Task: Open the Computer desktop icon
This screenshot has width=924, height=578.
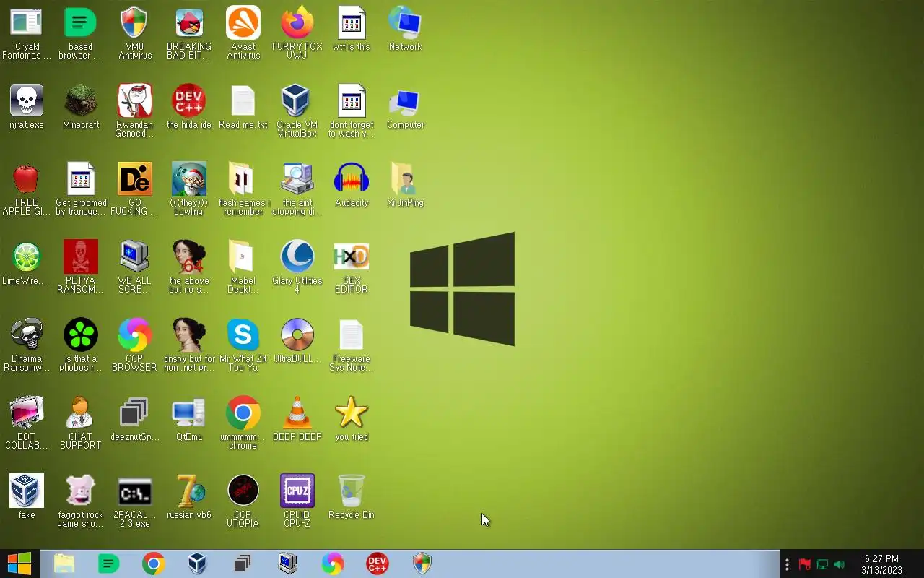Action: coord(405,101)
